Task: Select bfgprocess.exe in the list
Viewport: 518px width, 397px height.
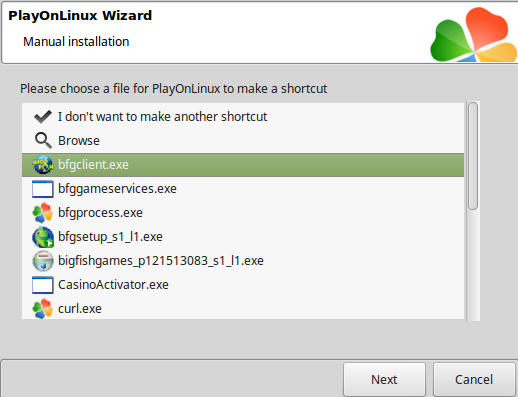Action: pyautogui.click(x=243, y=213)
